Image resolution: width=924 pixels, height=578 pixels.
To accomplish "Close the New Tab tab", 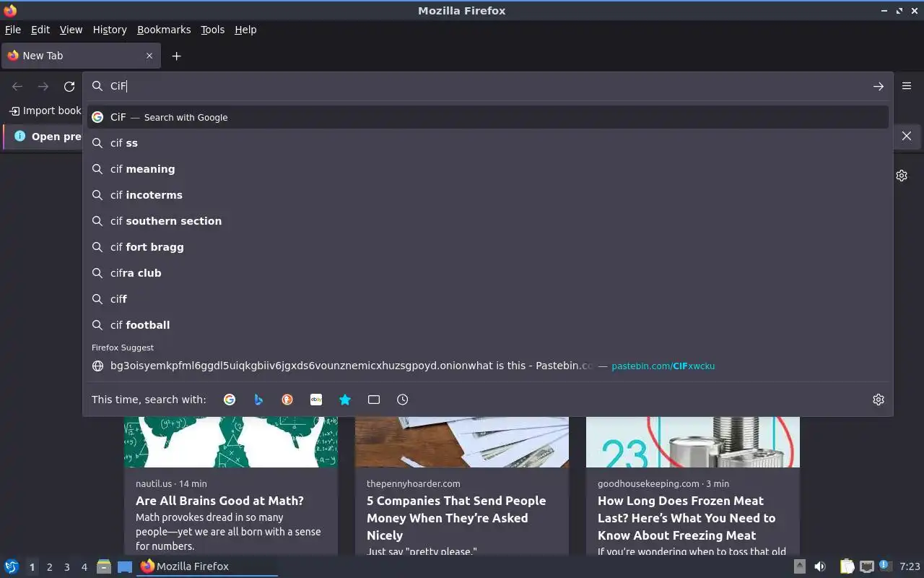I will pyautogui.click(x=149, y=56).
